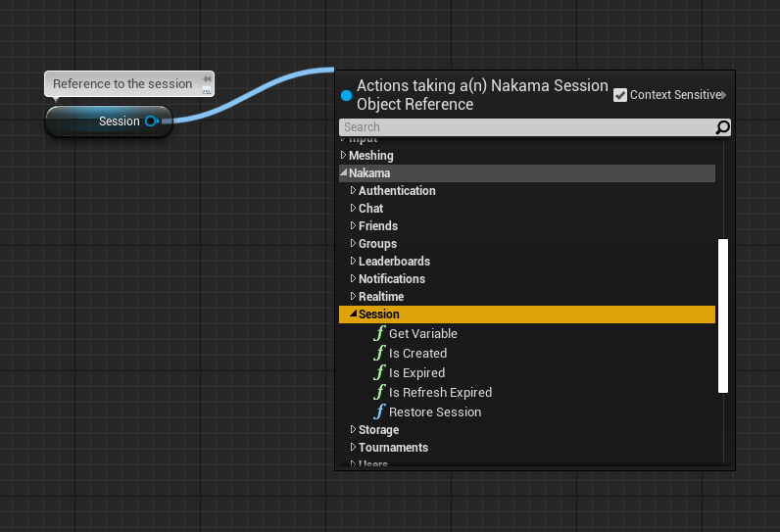780x532 pixels.
Task: Click the Session output pin circle
Action: tap(151, 121)
